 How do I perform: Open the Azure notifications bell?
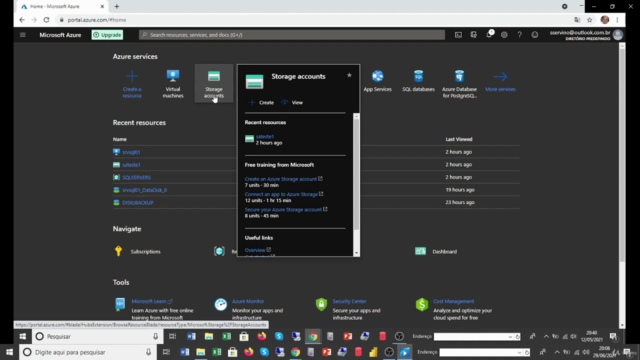pos(489,35)
